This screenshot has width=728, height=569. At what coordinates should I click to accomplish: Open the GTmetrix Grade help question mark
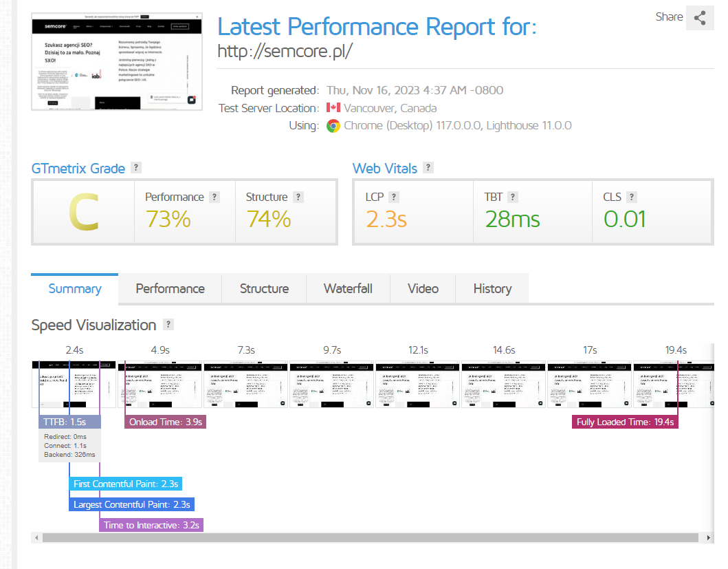[x=136, y=167]
